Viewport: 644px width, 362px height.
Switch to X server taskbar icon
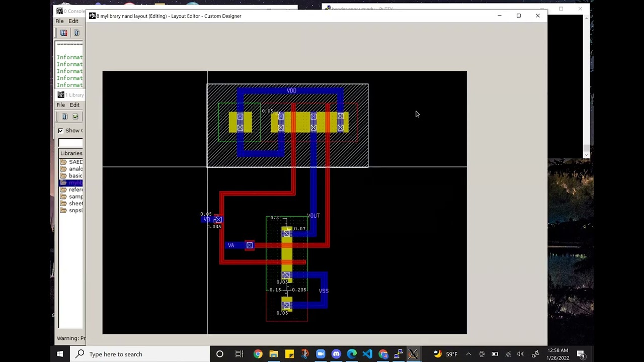click(414, 354)
